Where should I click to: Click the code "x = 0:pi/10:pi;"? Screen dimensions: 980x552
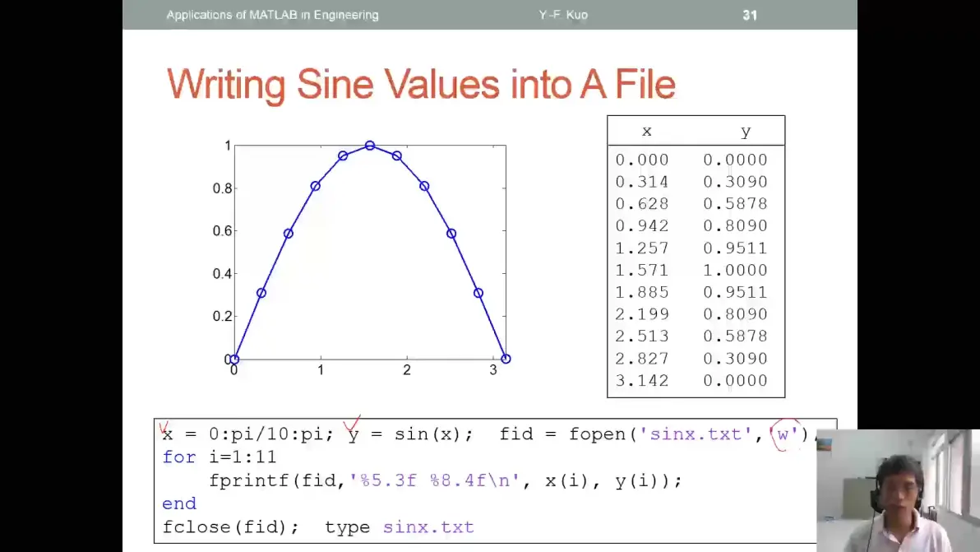tap(248, 434)
